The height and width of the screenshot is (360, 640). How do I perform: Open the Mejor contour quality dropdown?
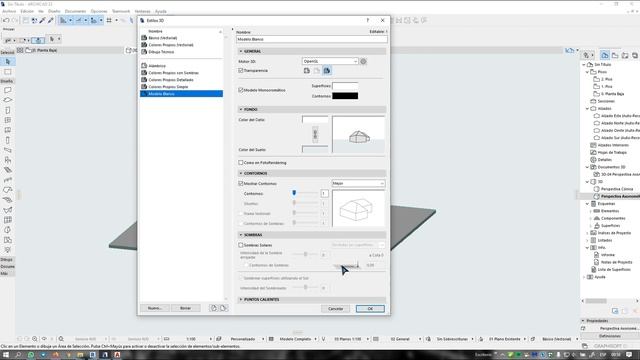(358, 184)
